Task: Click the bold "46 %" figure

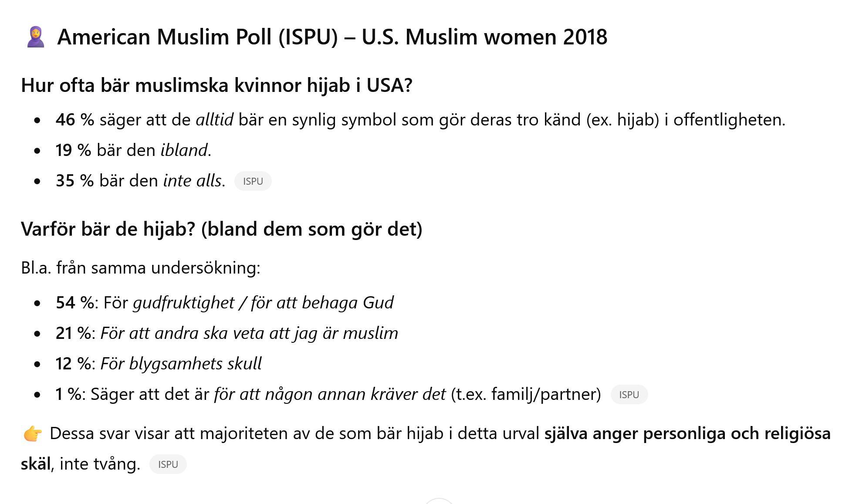Action: point(74,120)
